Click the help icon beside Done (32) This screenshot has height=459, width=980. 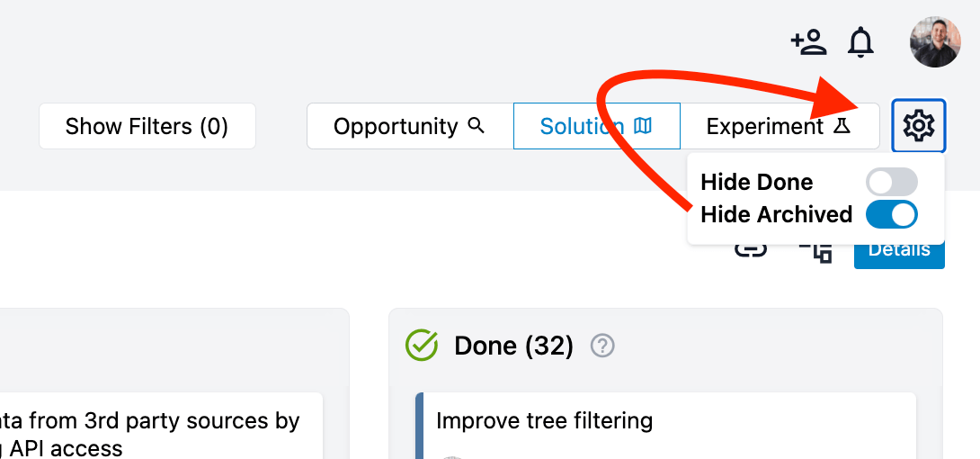pos(602,346)
